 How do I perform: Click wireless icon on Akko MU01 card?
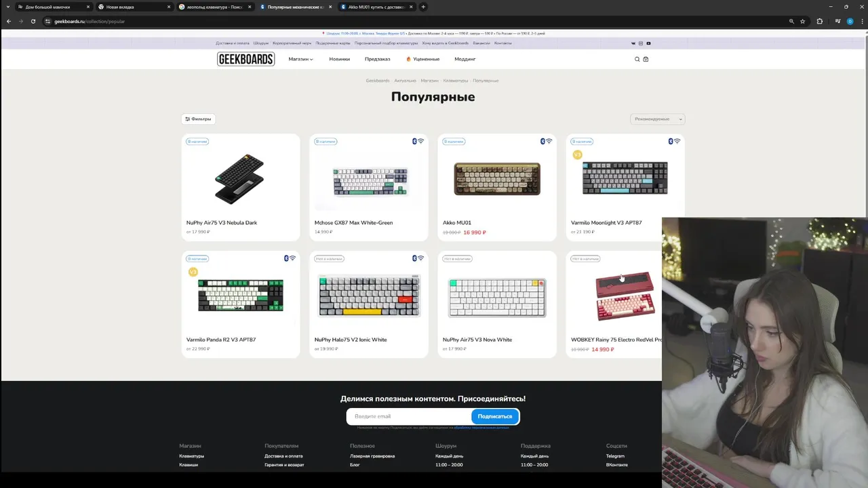coord(549,141)
